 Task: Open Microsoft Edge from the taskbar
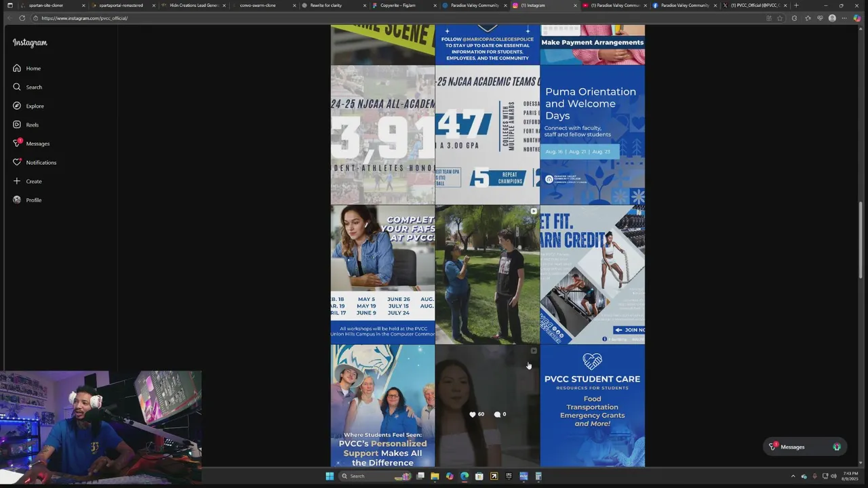click(x=465, y=476)
